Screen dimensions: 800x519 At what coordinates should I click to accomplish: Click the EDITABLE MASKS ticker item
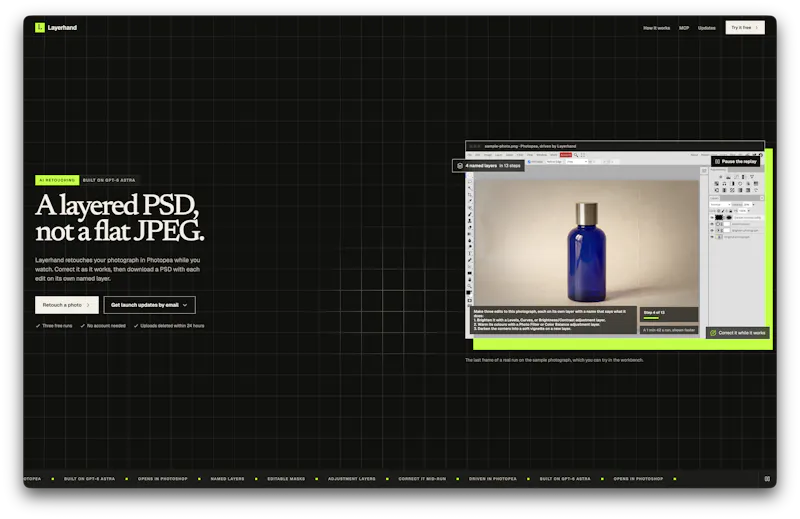[x=286, y=479]
